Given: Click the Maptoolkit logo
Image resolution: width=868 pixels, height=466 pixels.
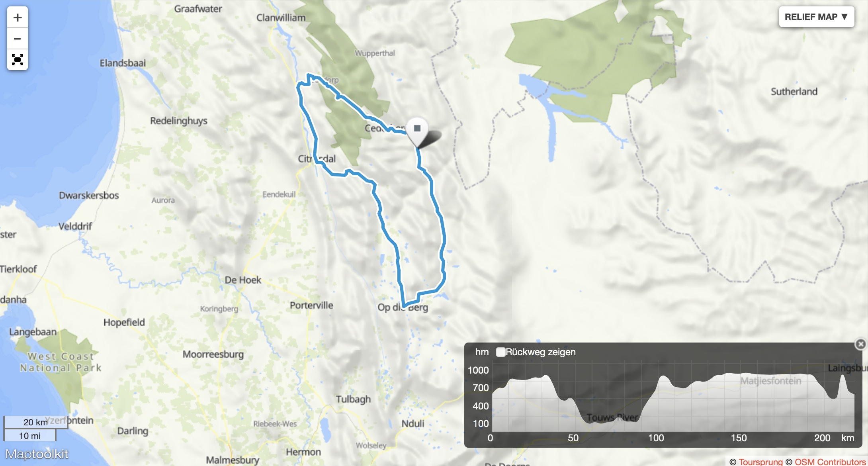Looking at the screenshot, I should tap(37, 454).
